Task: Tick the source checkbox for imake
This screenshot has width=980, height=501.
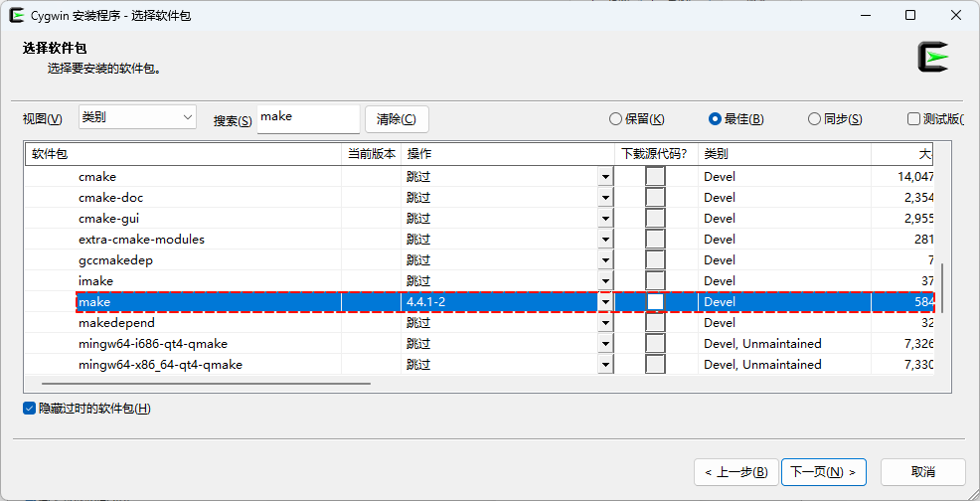Action: click(655, 281)
